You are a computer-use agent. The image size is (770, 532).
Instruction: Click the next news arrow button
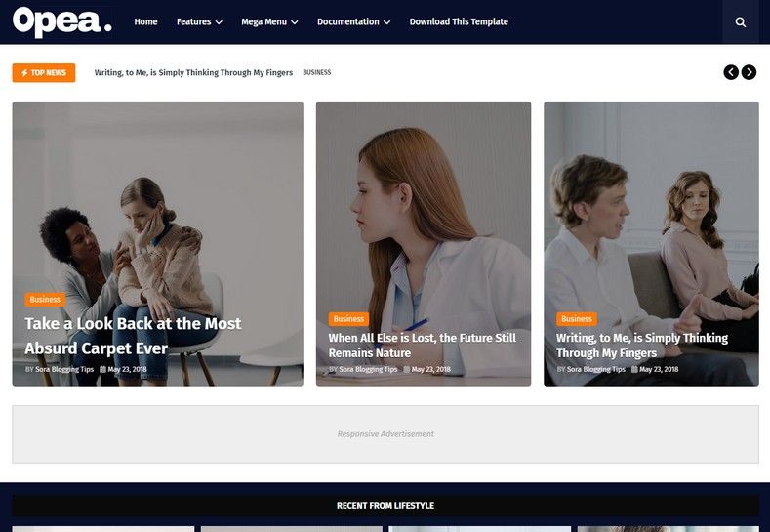[749, 72]
